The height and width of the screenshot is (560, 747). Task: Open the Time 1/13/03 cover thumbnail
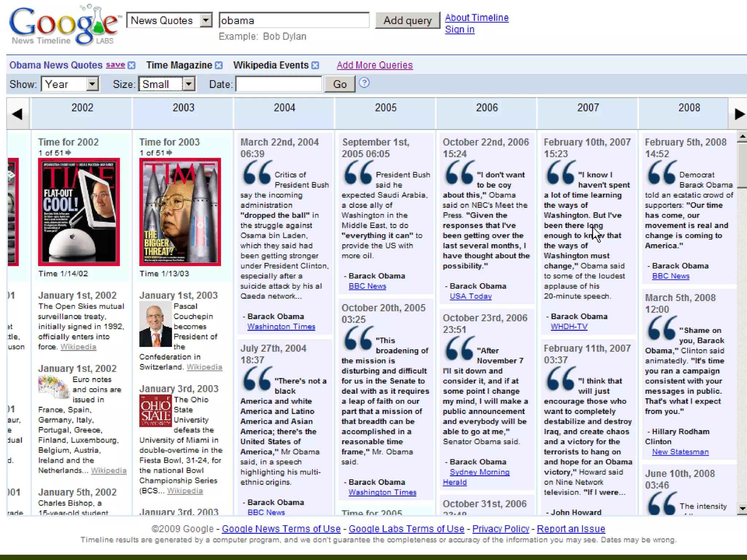point(180,212)
